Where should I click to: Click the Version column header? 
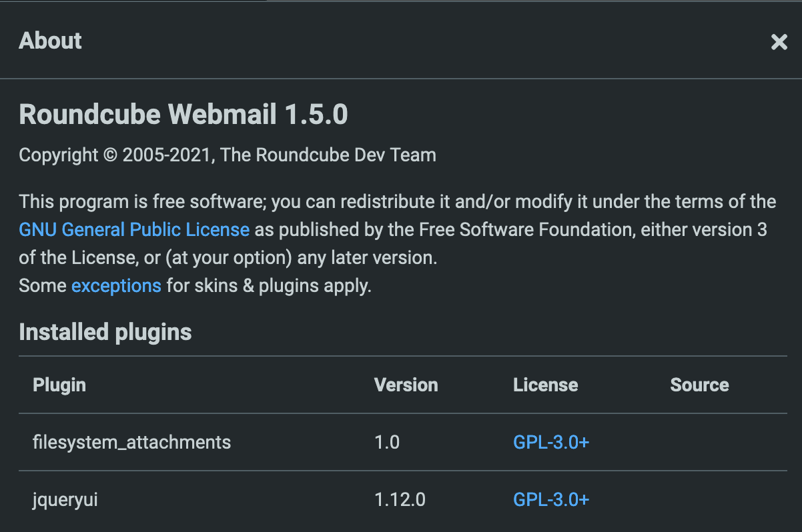(406, 385)
